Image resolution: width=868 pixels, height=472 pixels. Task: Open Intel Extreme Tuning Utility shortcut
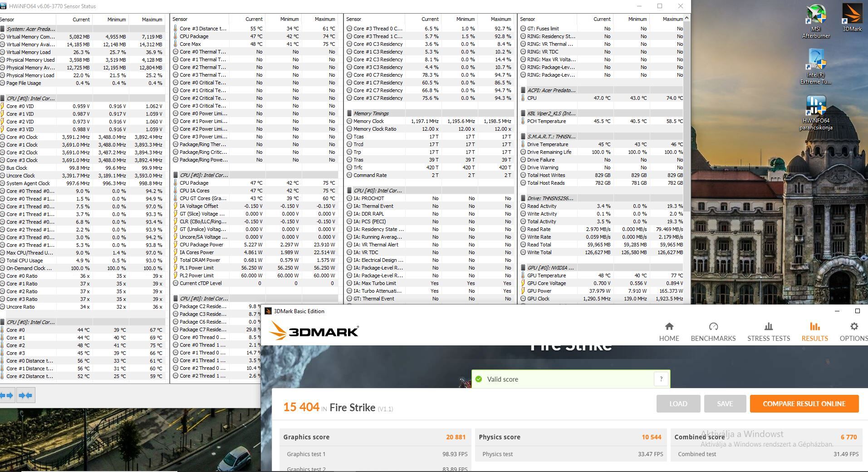tap(816, 67)
